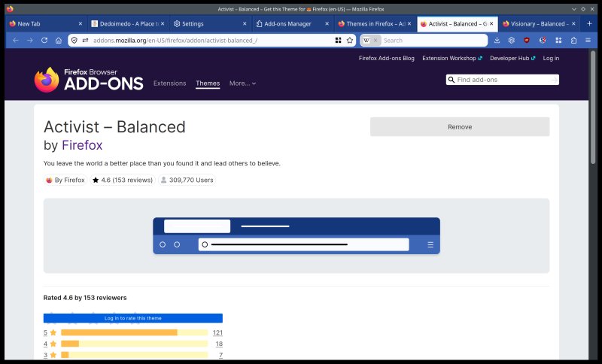Image resolution: width=602 pixels, height=364 pixels.
Task: Open Developer Hub link
Action: tap(512, 59)
